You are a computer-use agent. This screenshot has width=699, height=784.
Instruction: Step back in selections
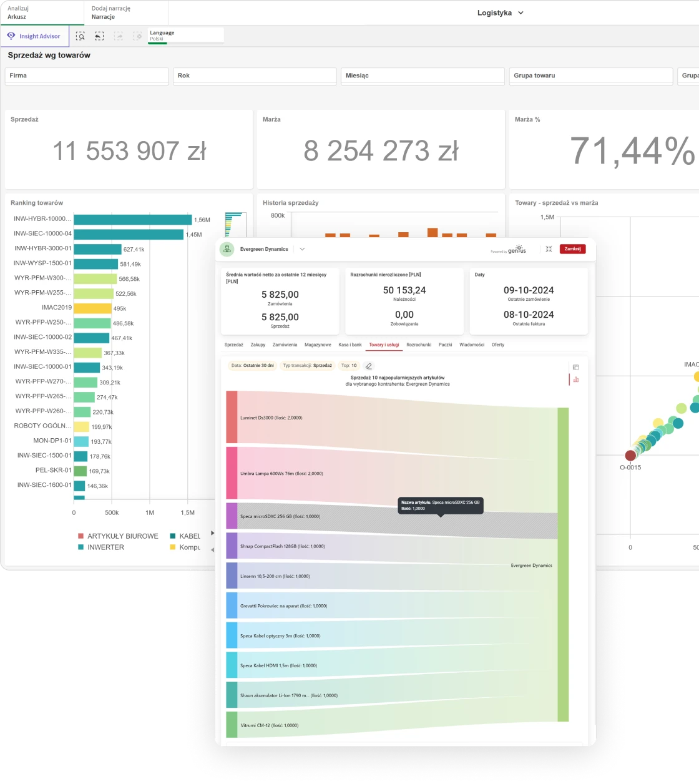(x=99, y=36)
